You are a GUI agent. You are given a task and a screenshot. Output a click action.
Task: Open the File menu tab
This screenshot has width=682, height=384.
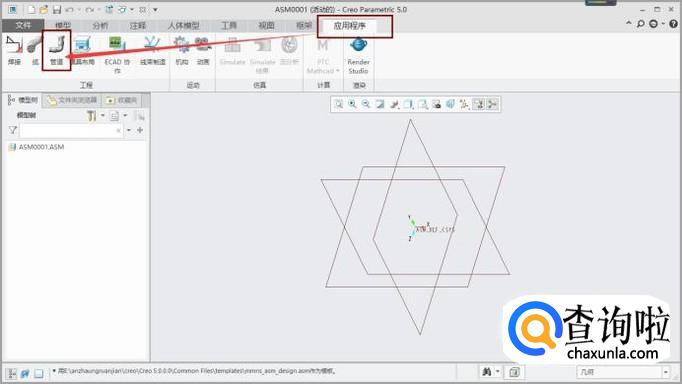[23, 26]
